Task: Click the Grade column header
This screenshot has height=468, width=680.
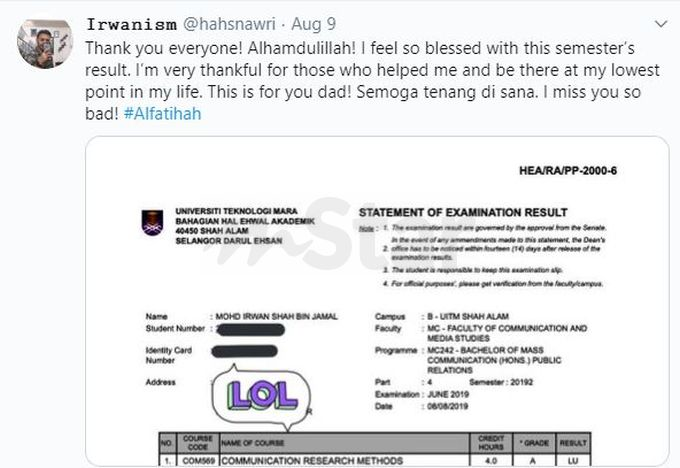Action: pyautogui.click(x=534, y=443)
